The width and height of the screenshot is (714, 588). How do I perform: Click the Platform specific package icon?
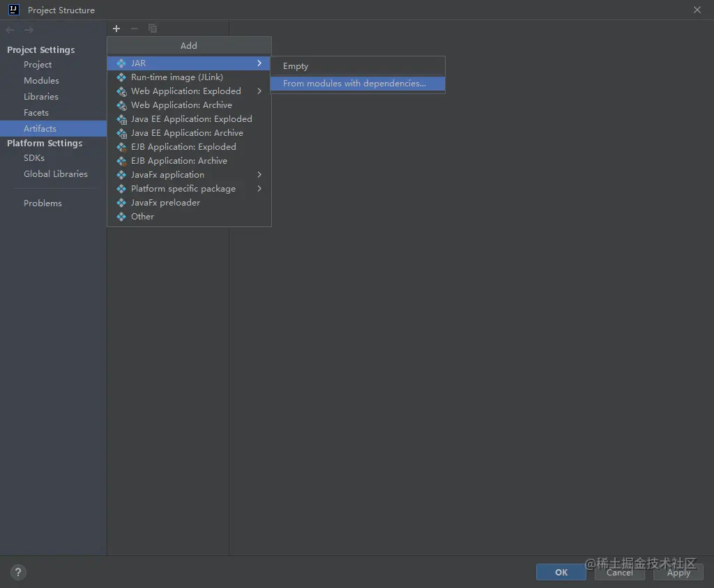point(121,189)
